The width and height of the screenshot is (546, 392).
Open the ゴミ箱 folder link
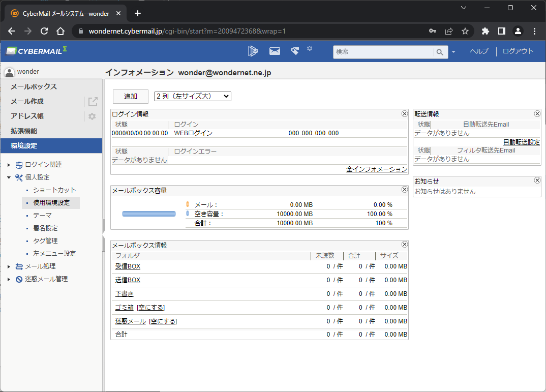(x=125, y=308)
